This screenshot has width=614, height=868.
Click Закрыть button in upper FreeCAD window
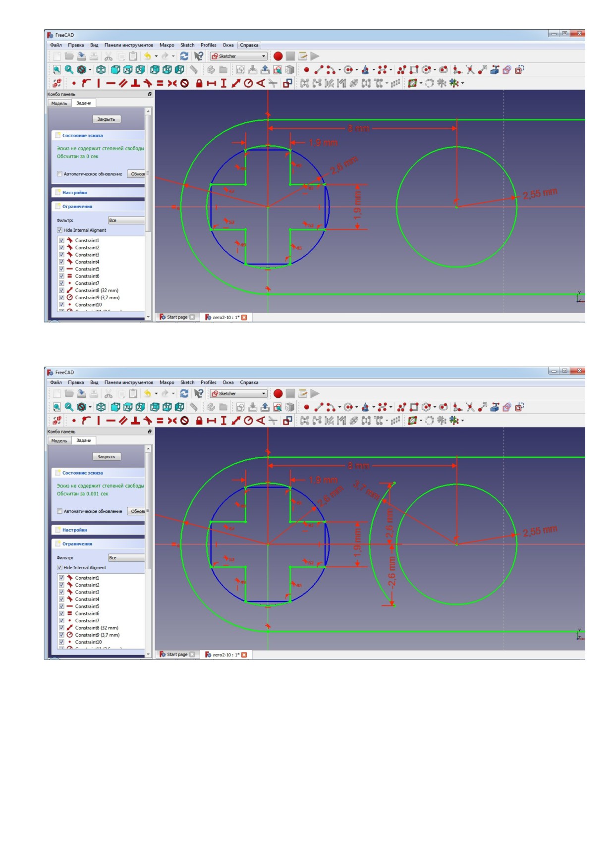pyautogui.click(x=106, y=119)
